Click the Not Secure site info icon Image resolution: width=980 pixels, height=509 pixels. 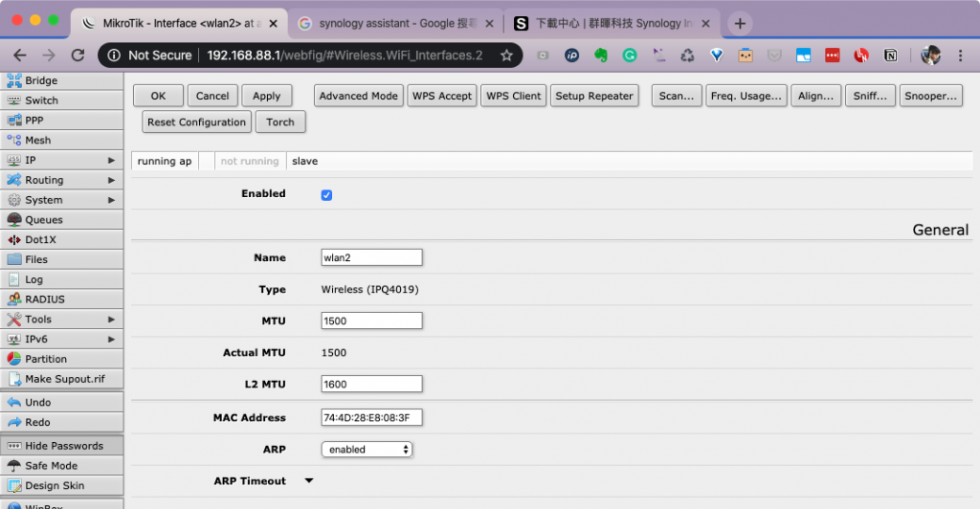pyautogui.click(x=114, y=55)
